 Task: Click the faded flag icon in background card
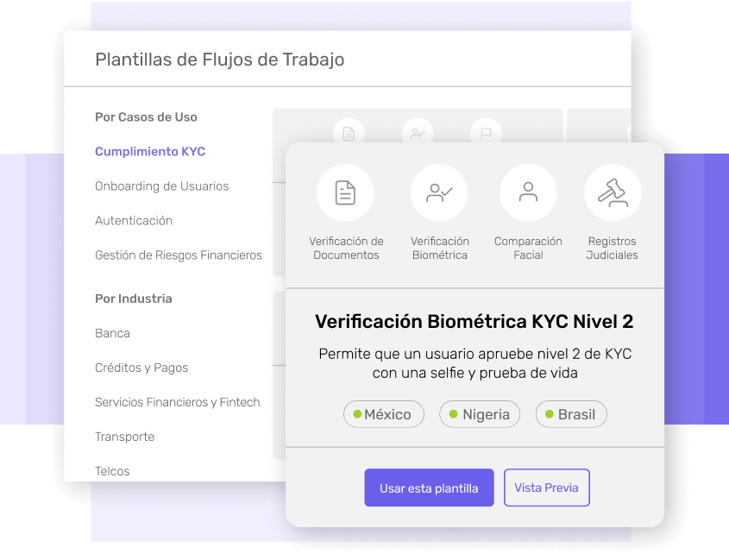[486, 134]
